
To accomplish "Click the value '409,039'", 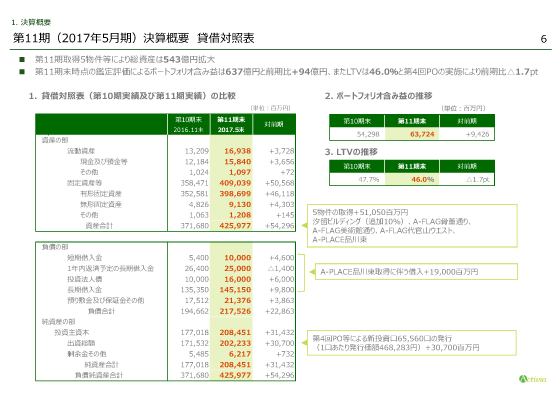I will pos(235,183).
